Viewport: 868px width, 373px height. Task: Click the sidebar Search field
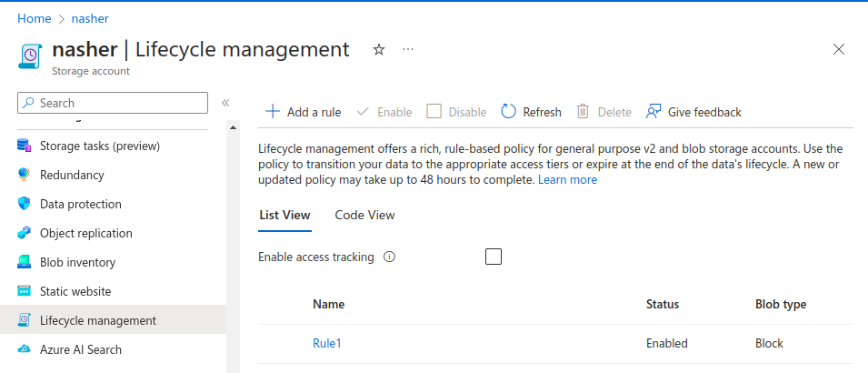114,103
